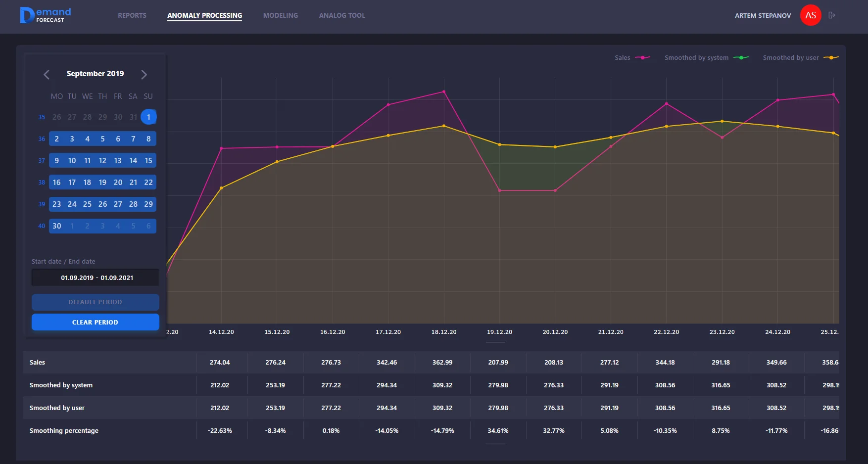Select September 1 in the calendar
The height and width of the screenshot is (464, 868).
pyautogui.click(x=148, y=117)
